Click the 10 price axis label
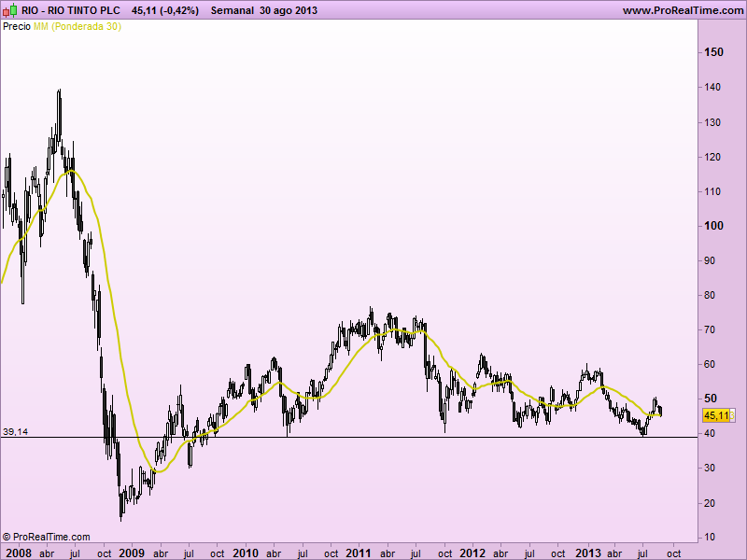This screenshot has width=747, height=560. [x=710, y=538]
